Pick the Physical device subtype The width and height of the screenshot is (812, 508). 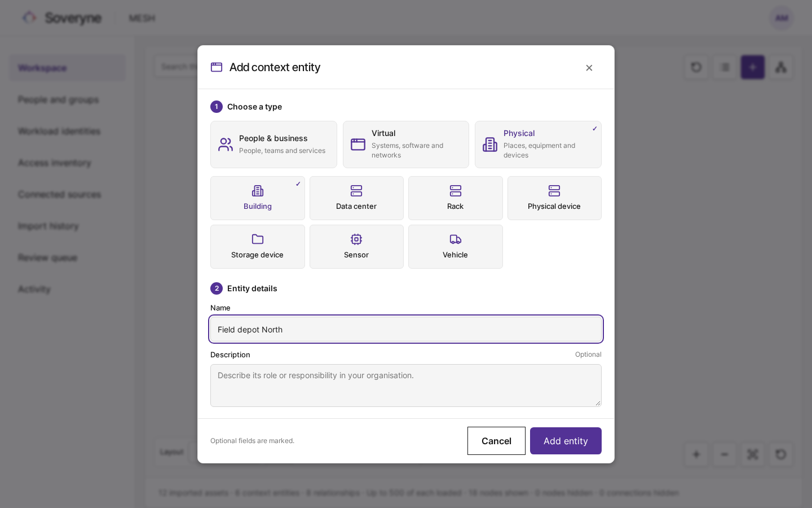[x=554, y=198]
